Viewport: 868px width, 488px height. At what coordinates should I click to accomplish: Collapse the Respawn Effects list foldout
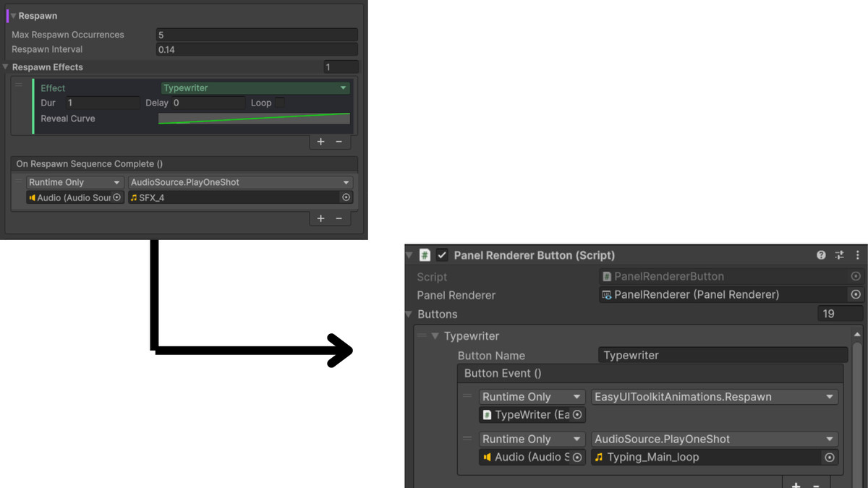point(6,67)
